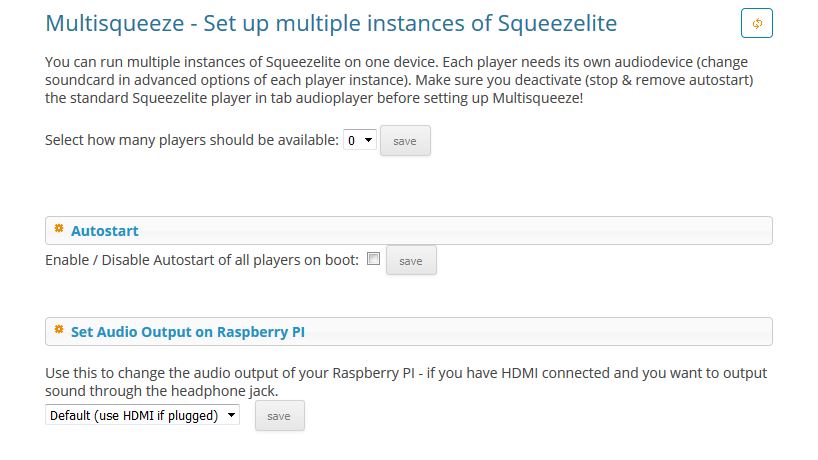Screen dimensions: 818x460
Task: Click the Multisqueeze page title
Action: pyautogui.click(x=331, y=23)
